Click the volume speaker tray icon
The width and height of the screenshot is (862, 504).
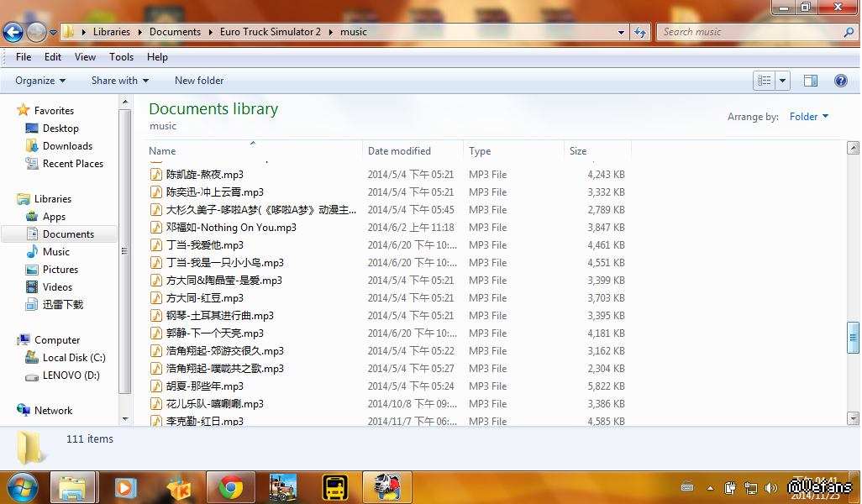pyautogui.click(x=771, y=487)
